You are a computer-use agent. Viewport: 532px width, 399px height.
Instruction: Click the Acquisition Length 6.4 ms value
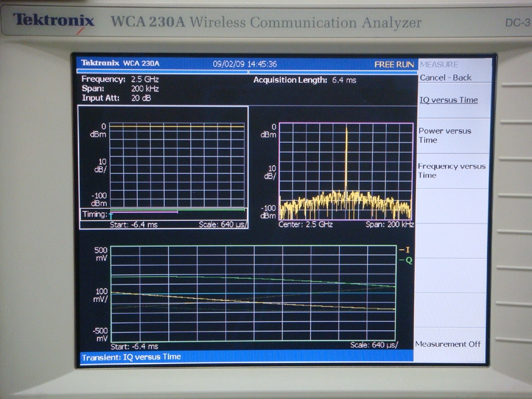pyautogui.click(x=344, y=80)
